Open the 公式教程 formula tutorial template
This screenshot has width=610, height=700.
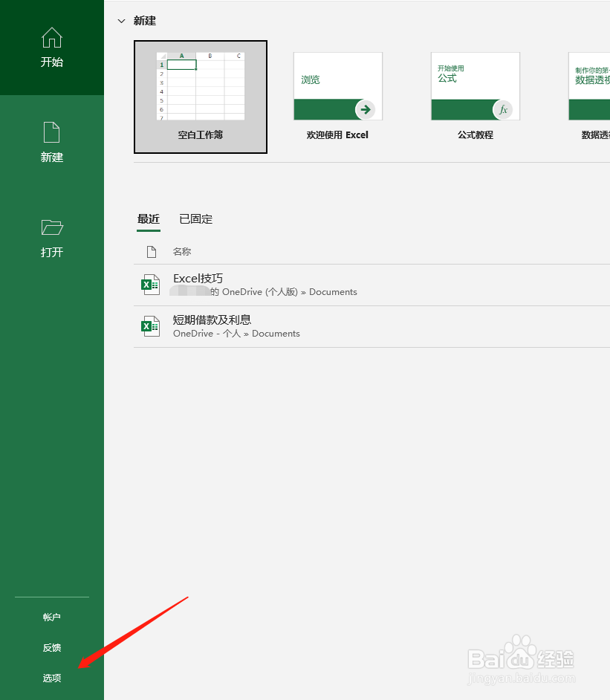[x=476, y=97]
